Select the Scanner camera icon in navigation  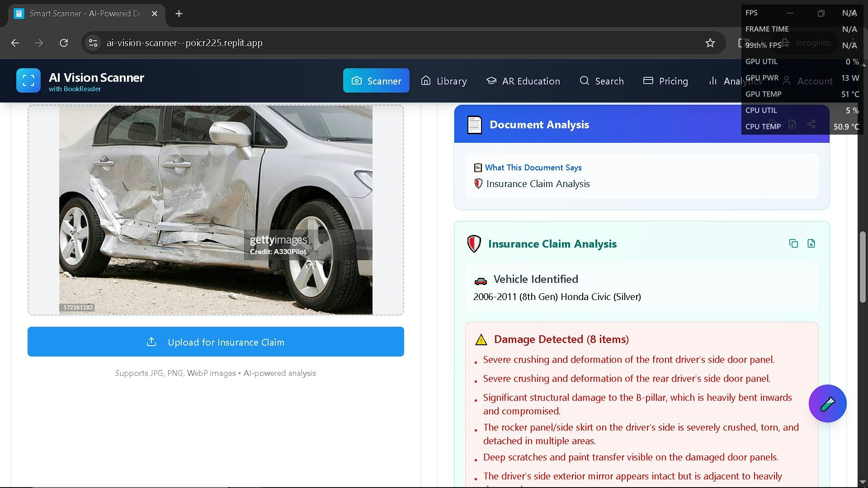357,80
